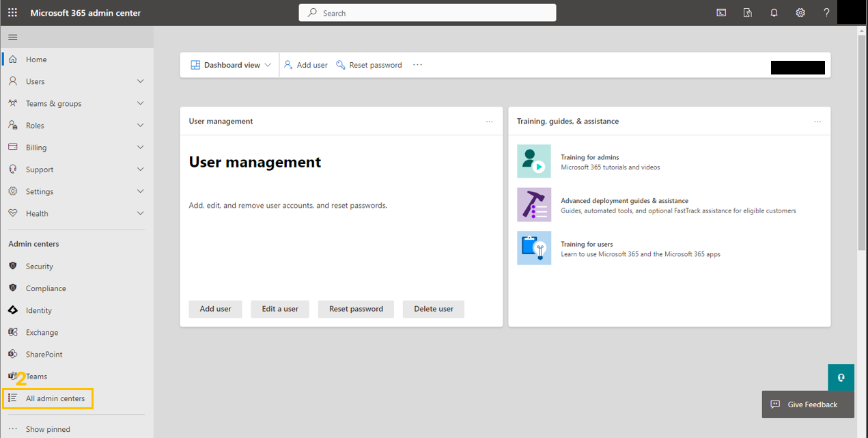This screenshot has width=868, height=438.
Task: Expand the Users menu chevron
Action: click(141, 81)
